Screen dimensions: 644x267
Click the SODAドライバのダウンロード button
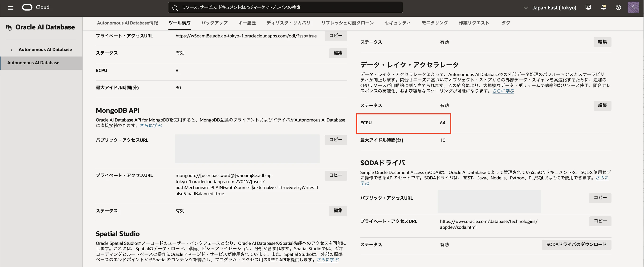click(576, 244)
